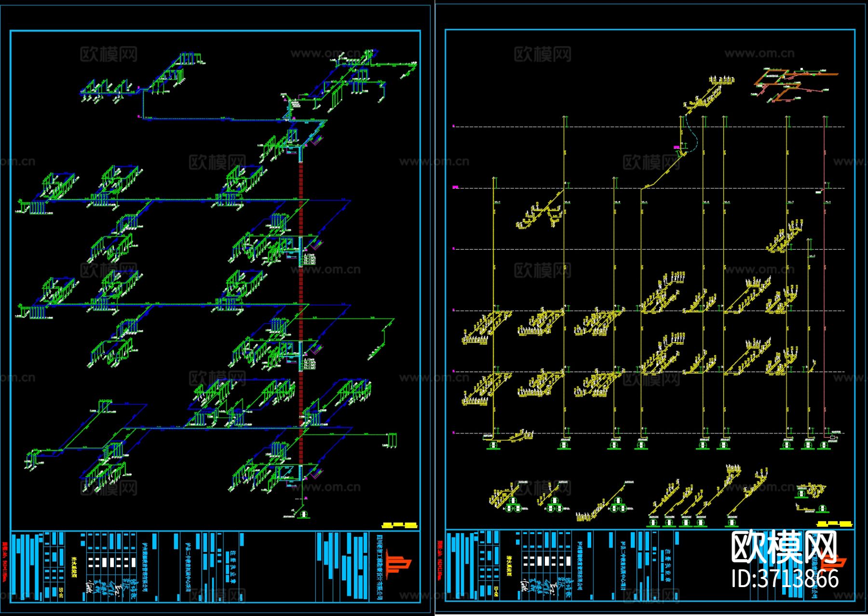Click the orange roof piping diagram on the right sheet
868x616 pixels.
click(795, 86)
